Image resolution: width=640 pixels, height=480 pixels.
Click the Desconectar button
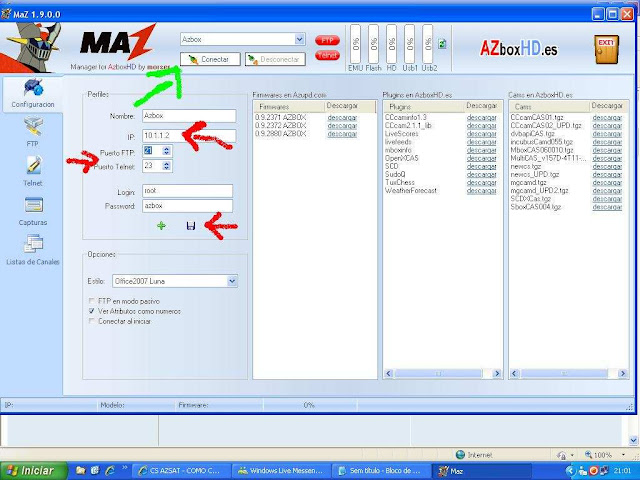(275, 59)
